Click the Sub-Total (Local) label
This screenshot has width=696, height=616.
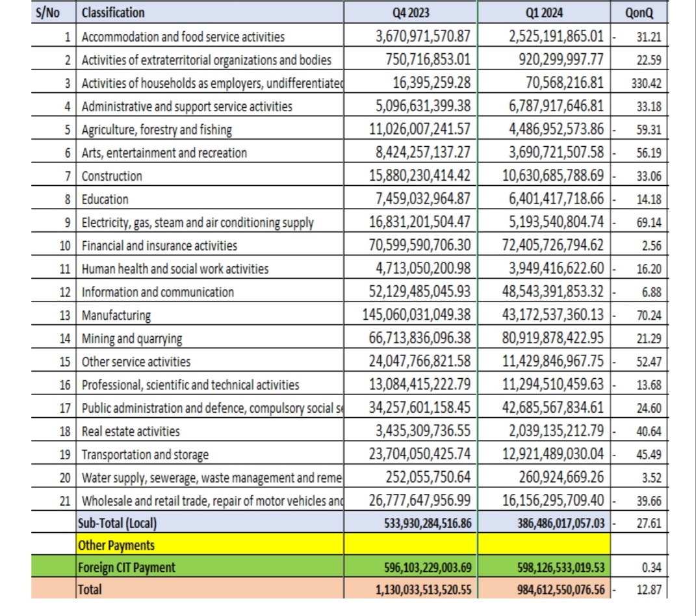[x=117, y=523]
